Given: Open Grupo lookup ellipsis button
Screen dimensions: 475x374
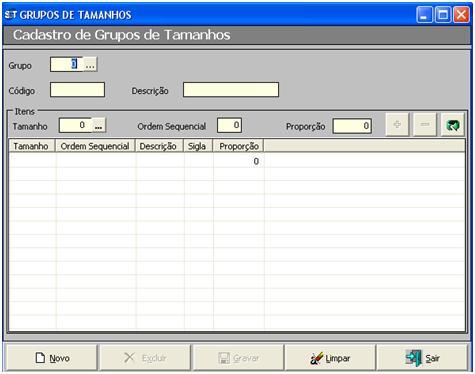Looking at the screenshot, I should 90,65.
